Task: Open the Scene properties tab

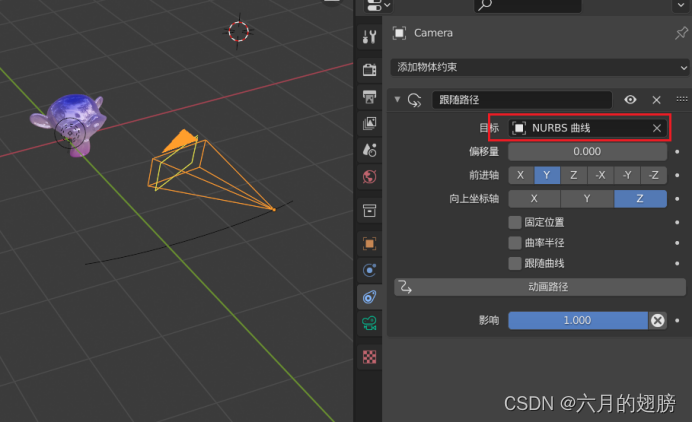Action: pos(369,150)
